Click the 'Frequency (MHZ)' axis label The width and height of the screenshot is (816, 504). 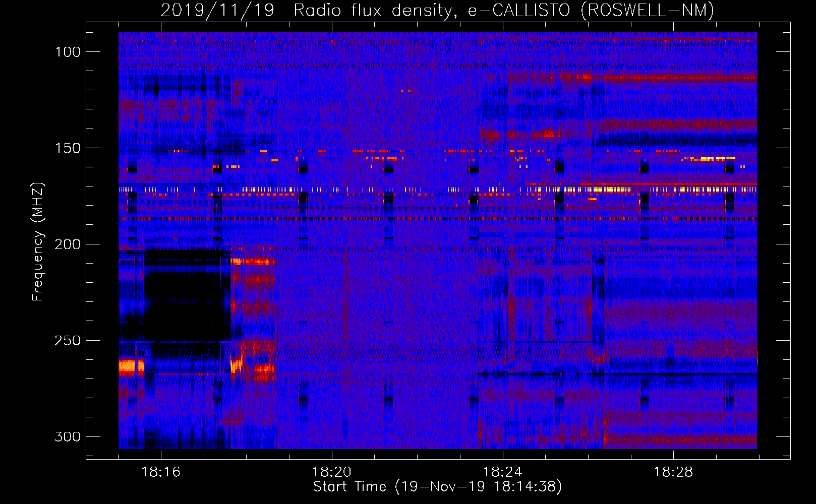[38, 241]
